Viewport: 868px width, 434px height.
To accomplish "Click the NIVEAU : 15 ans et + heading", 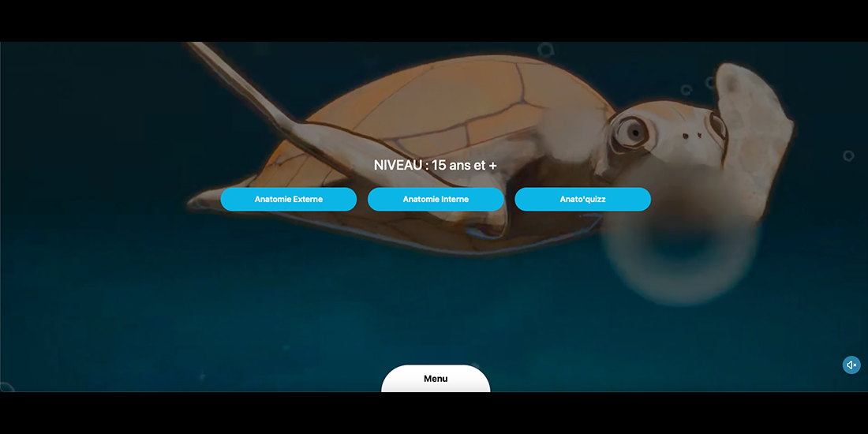I will point(436,166).
